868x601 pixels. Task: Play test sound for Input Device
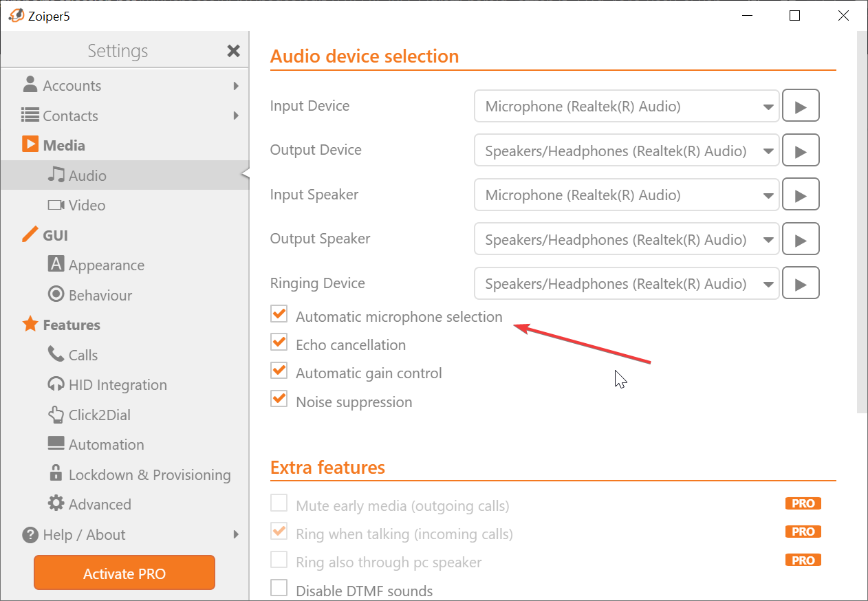point(801,107)
